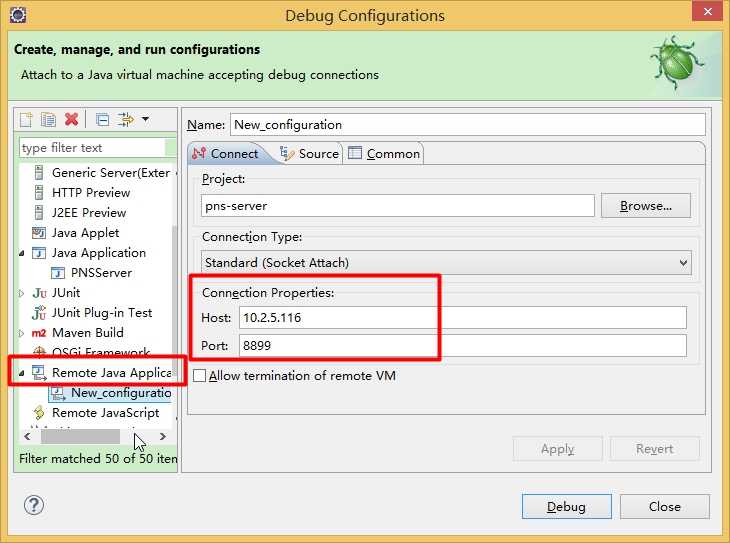Open the Connection Type dropdown

446,263
